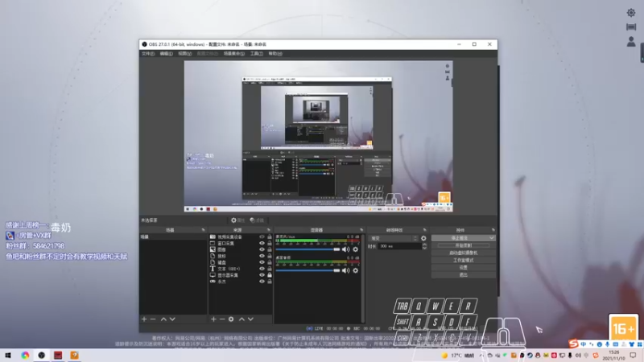
Task: Mute the 麦克风/Aux speaker icon
Action: pyautogui.click(x=346, y=249)
